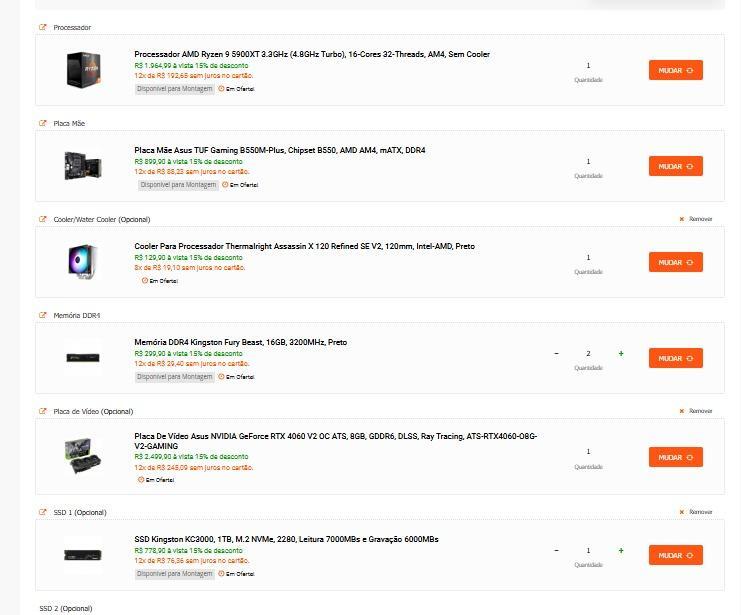Increase Kingston Fury Beast memory quantity
This screenshot has height=615, width=741.
click(621, 354)
